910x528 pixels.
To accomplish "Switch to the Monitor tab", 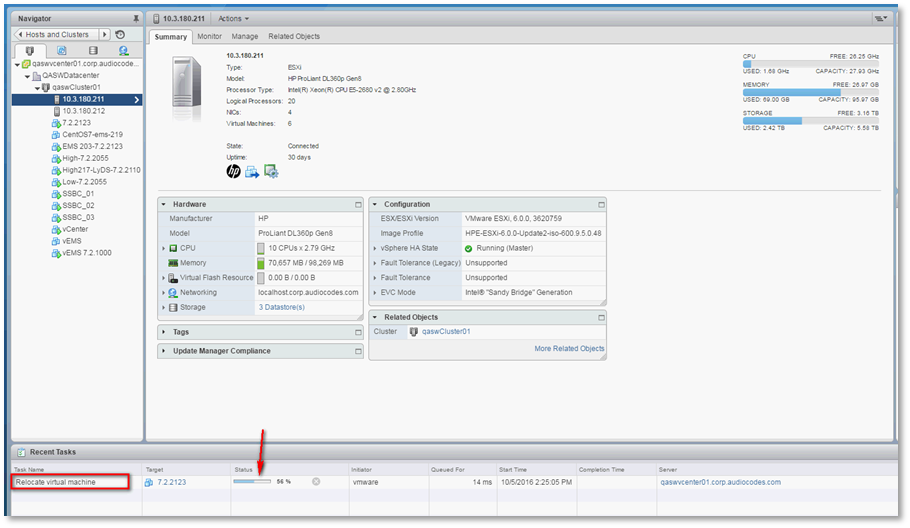I will click(x=209, y=36).
